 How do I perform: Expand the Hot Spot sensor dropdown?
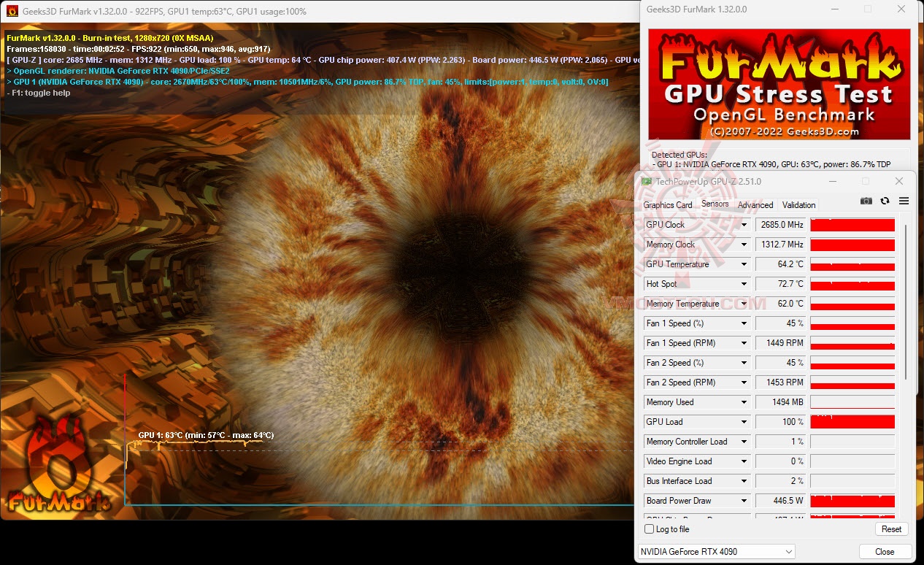[x=744, y=284]
